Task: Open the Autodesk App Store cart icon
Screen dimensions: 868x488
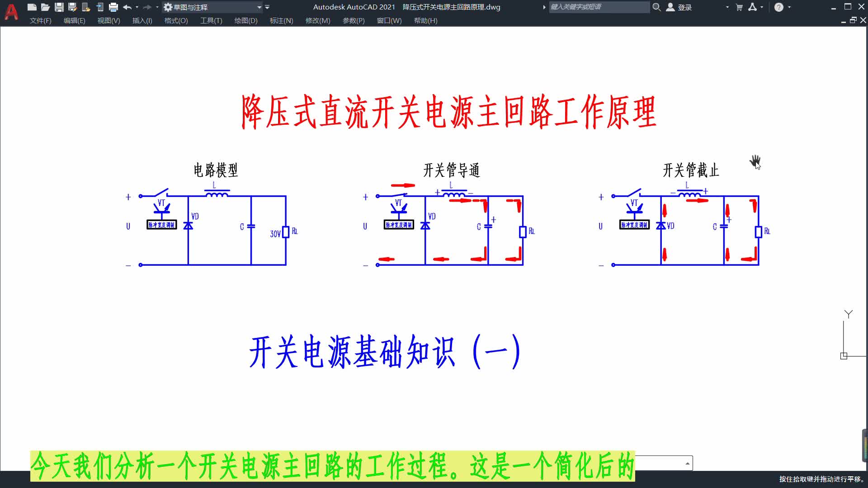Action: (739, 7)
